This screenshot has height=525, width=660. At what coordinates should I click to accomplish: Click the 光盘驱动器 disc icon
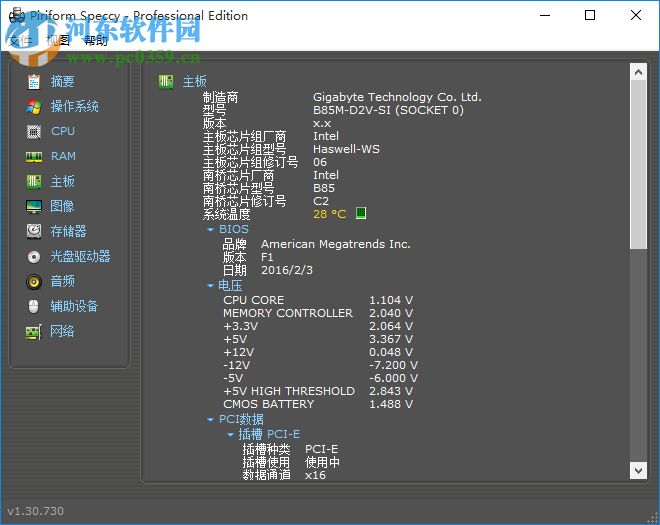(x=34, y=256)
